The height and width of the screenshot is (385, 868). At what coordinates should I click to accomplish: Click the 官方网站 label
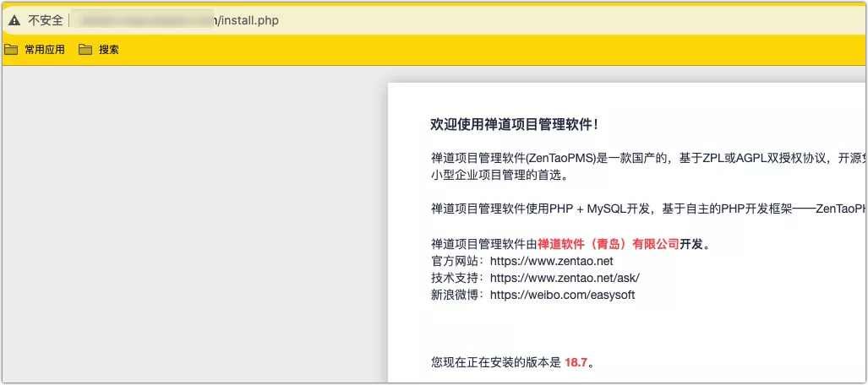tap(458, 261)
